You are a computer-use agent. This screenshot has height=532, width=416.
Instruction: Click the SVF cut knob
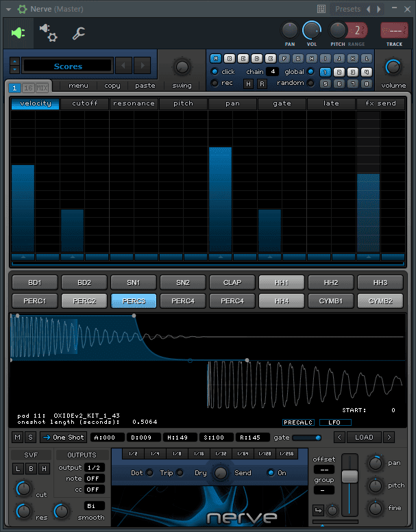(23, 488)
